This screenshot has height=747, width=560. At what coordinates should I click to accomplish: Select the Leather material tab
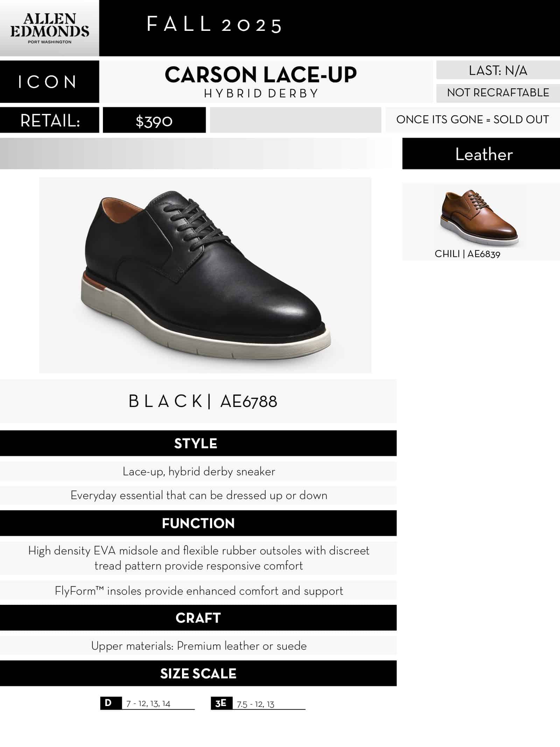click(484, 154)
